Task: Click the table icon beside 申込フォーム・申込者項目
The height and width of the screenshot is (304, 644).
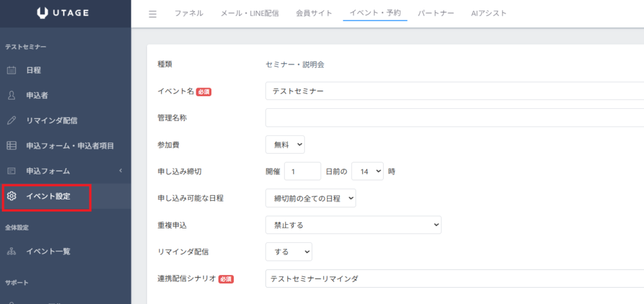Action: [11, 145]
